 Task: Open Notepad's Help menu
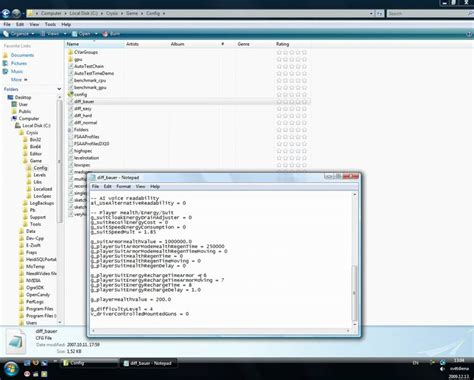155,187
